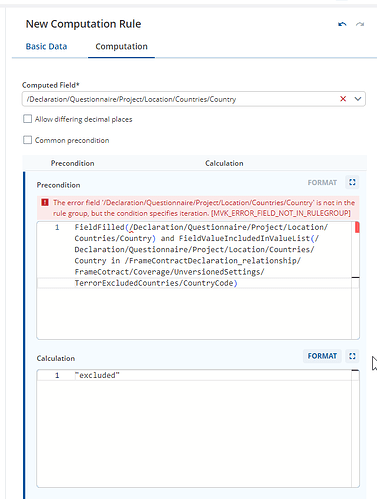Open the Computed Field dropdown arrow
Image resolution: width=377 pixels, height=499 pixels.
click(358, 99)
